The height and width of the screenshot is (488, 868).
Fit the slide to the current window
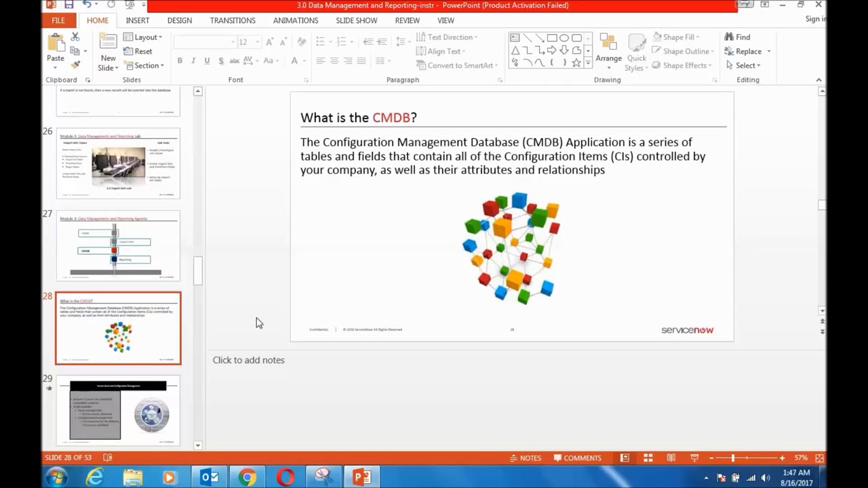click(820, 458)
